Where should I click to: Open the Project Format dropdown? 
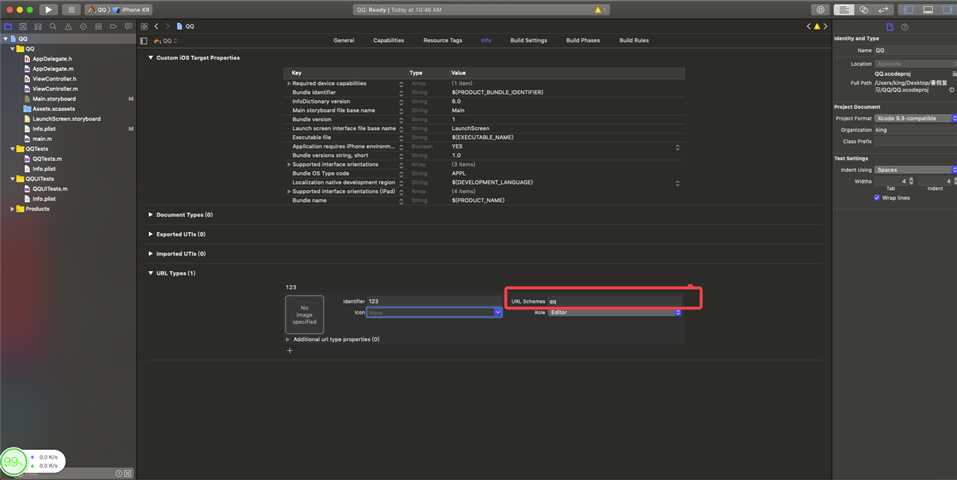[x=915, y=118]
